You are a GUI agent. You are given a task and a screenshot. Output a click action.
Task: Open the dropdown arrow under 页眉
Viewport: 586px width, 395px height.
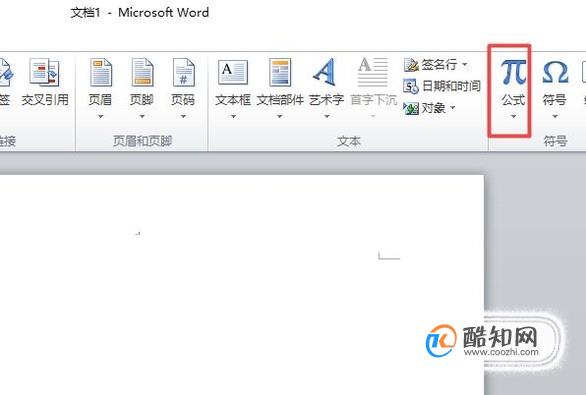[101, 117]
